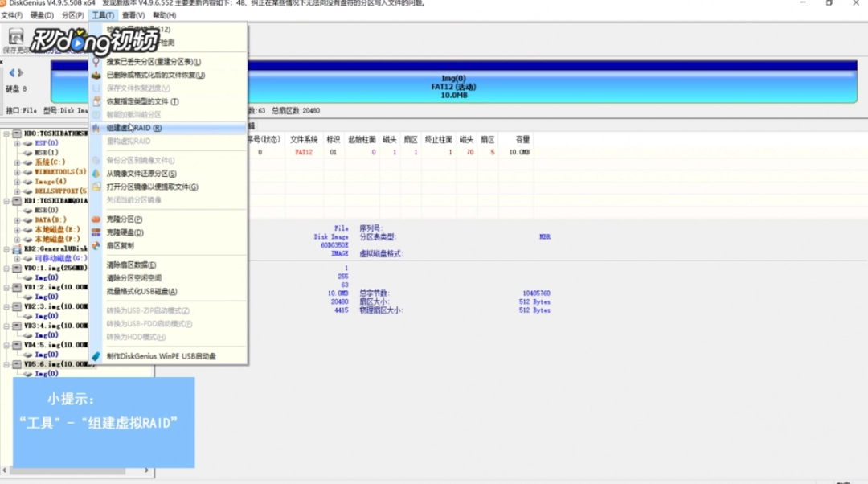This screenshot has height=484, width=868.
Task: Click the 克隆硬盘 icon in the menu
Action: point(96,232)
